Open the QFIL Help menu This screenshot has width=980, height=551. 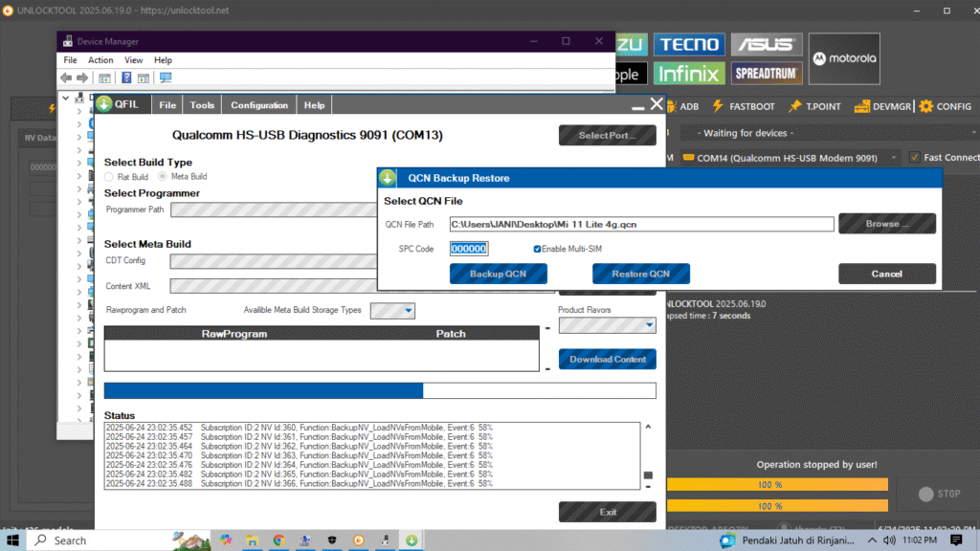coord(314,105)
